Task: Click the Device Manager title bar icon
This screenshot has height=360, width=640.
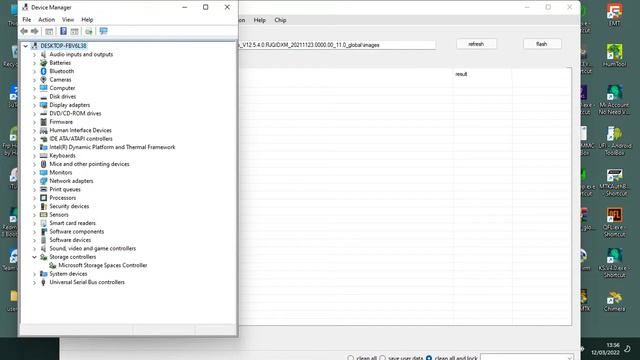Action: point(25,7)
